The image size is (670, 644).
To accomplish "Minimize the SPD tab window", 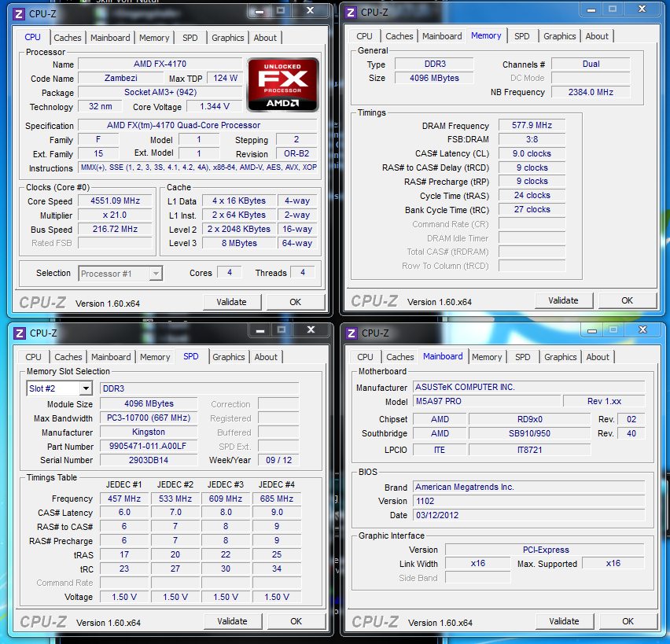I will (260, 330).
